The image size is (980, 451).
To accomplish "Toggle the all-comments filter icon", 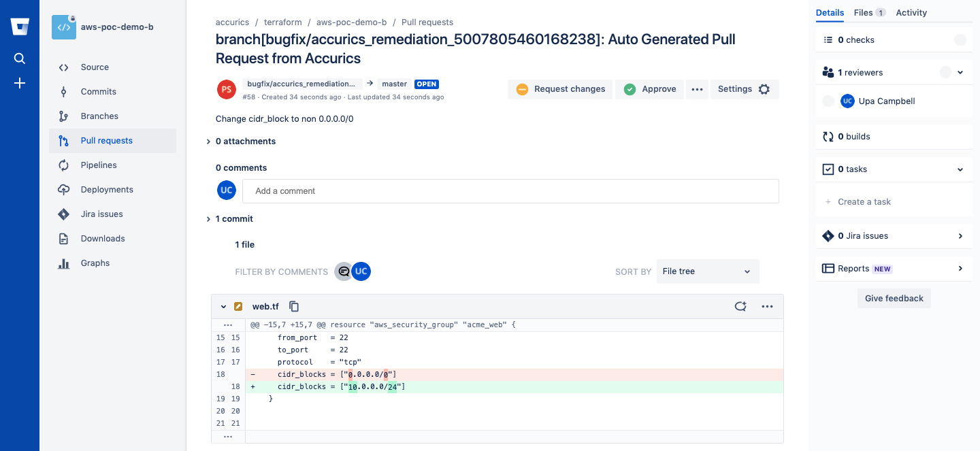I will (x=344, y=271).
